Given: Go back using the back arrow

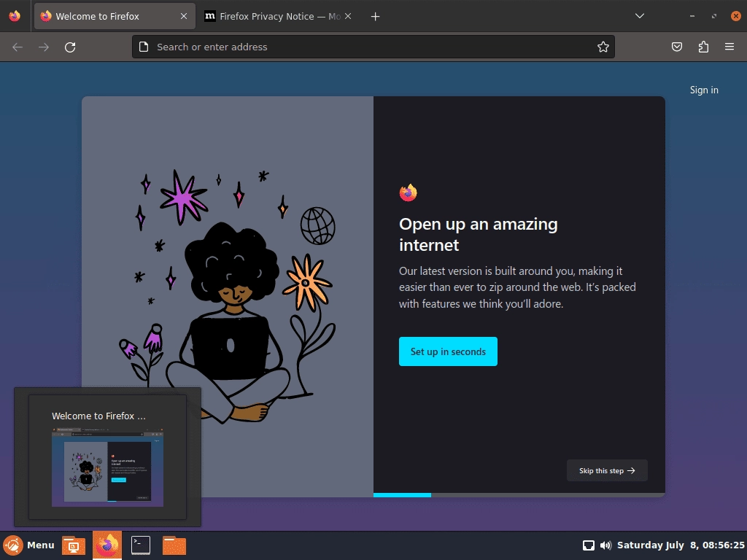Looking at the screenshot, I should [18, 47].
